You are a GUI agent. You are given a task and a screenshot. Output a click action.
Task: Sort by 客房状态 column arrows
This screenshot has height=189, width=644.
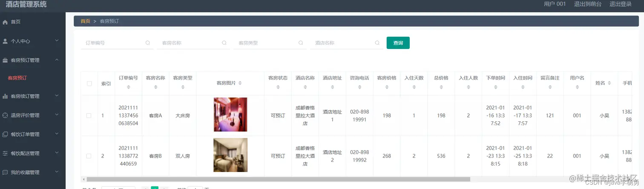point(278,87)
